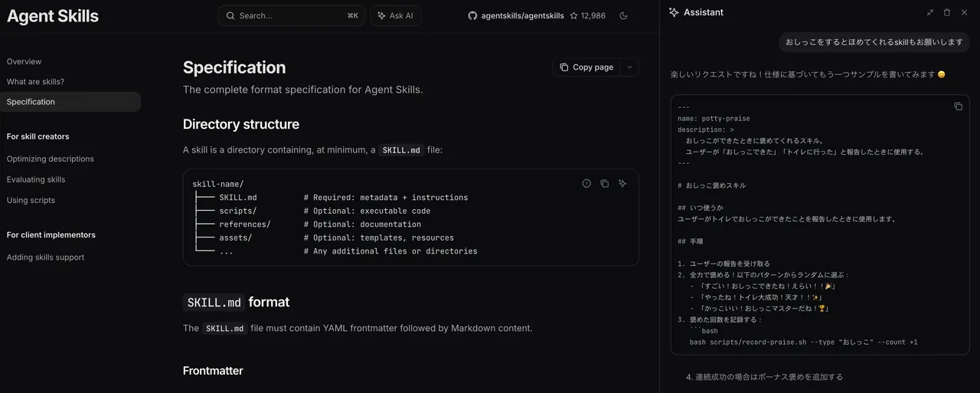Clear the chat with the trash icon
This screenshot has height=393, width=980.
[947, 12]
